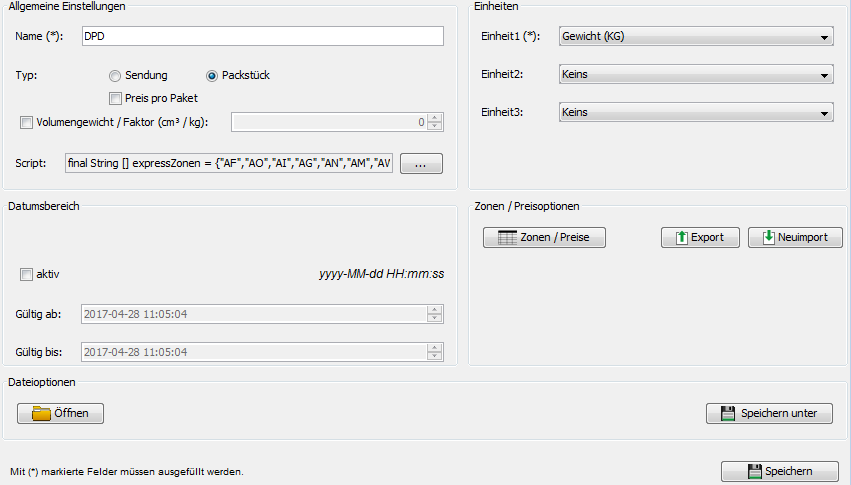Click the Zonen / Preise table icon button
The height and width of the screenshot is (485, 851).
pos(544,238)
